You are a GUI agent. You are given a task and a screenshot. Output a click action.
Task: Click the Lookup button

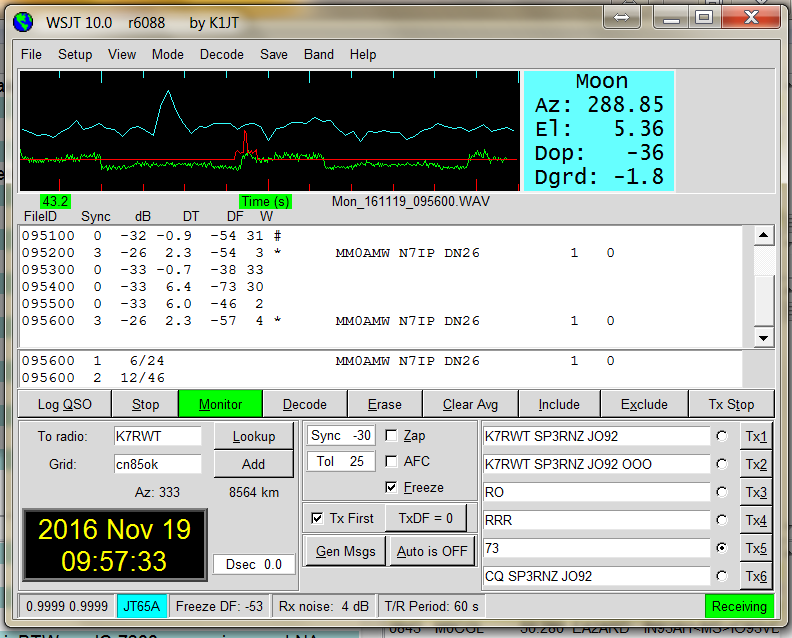pyautogui.click(x=254, y=436)
